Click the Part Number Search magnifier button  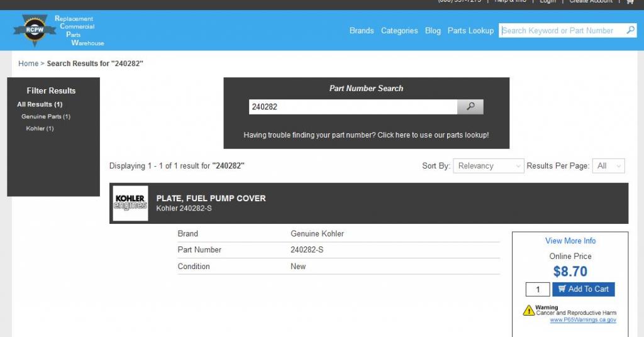pos(470,107)
